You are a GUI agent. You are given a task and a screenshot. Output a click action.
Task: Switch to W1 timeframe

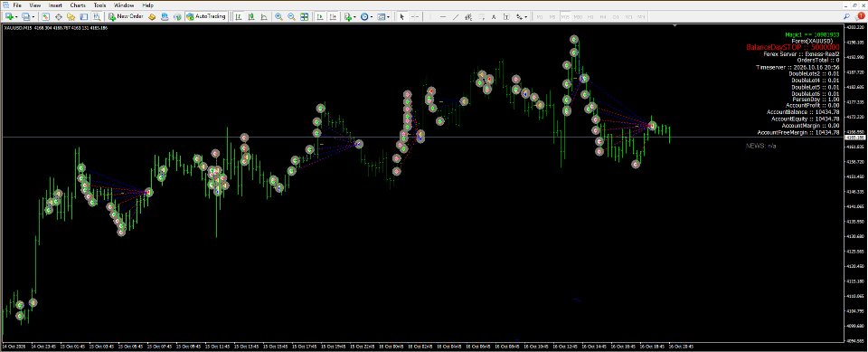629,16
